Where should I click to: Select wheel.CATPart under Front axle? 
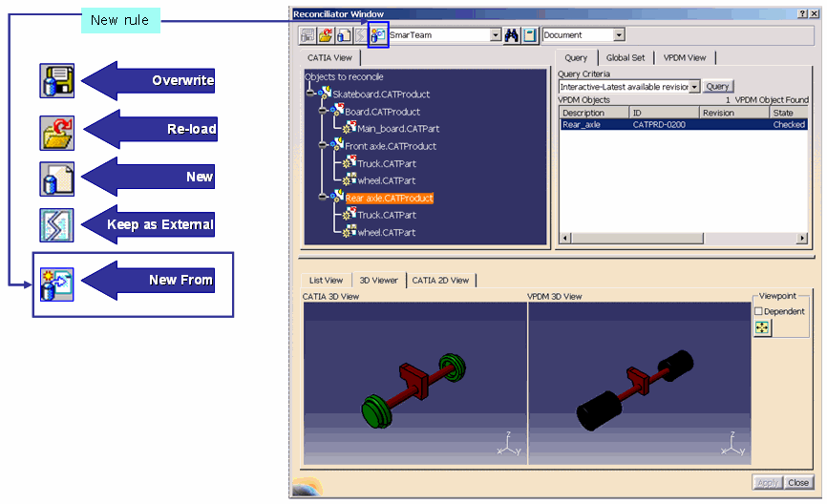(387, 180)
